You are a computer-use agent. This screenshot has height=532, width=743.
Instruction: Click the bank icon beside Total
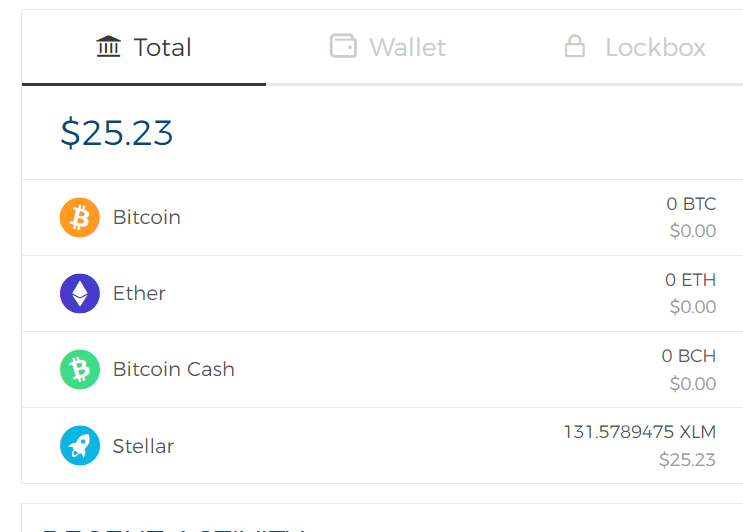[x=108, y=47]
